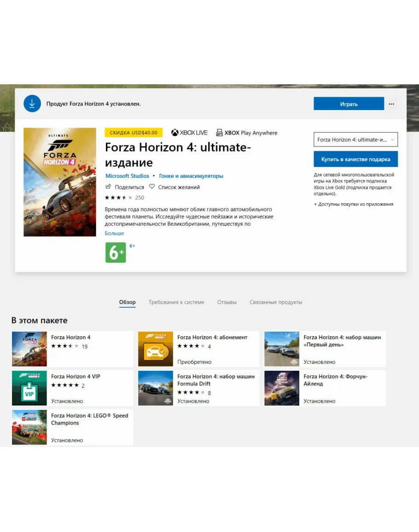Click the green 6+ age rating badge

click(116, 252)
